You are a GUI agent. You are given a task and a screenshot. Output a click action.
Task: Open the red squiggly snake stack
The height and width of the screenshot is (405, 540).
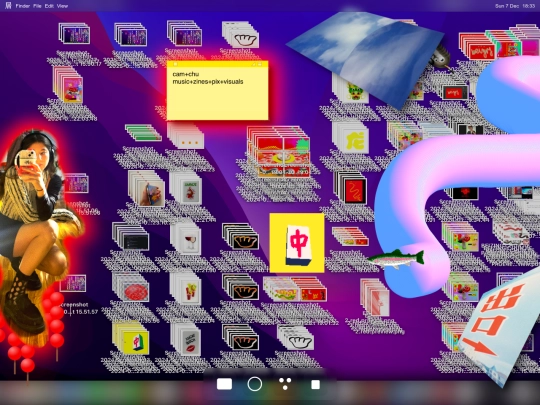click(x=351, y=188)
